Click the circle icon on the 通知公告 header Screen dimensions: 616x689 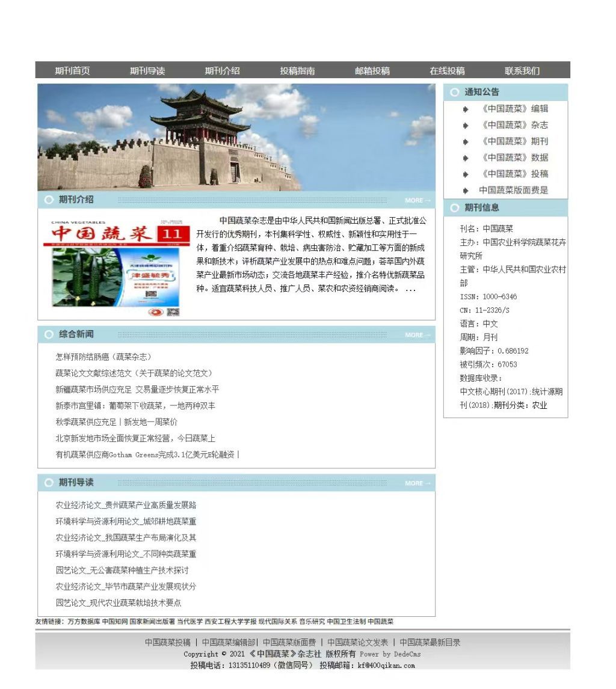click(x=455, y=92)
